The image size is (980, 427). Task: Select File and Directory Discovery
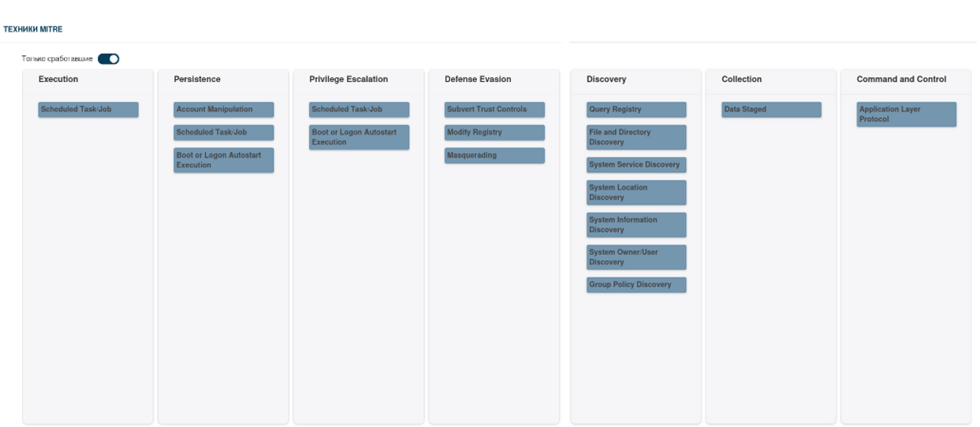(636, 137)
